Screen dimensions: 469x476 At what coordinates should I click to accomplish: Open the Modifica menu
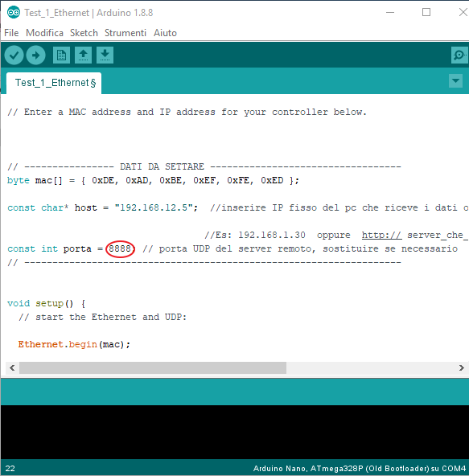(x=45, y=33)
